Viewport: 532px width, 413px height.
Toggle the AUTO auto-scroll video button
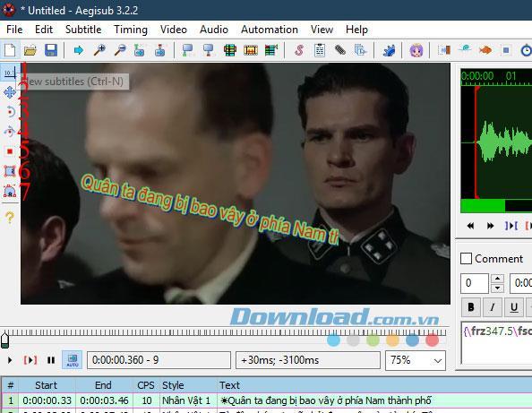pos(73,360)
